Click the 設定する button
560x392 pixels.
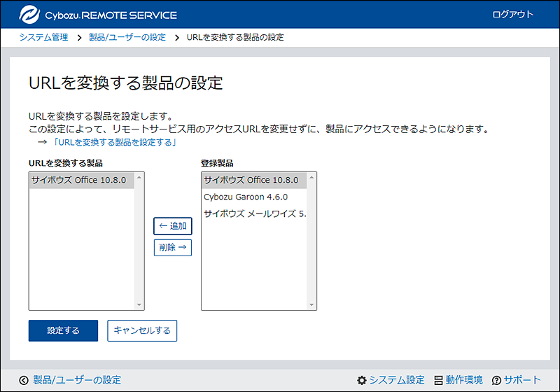click(x=63, y=330)
